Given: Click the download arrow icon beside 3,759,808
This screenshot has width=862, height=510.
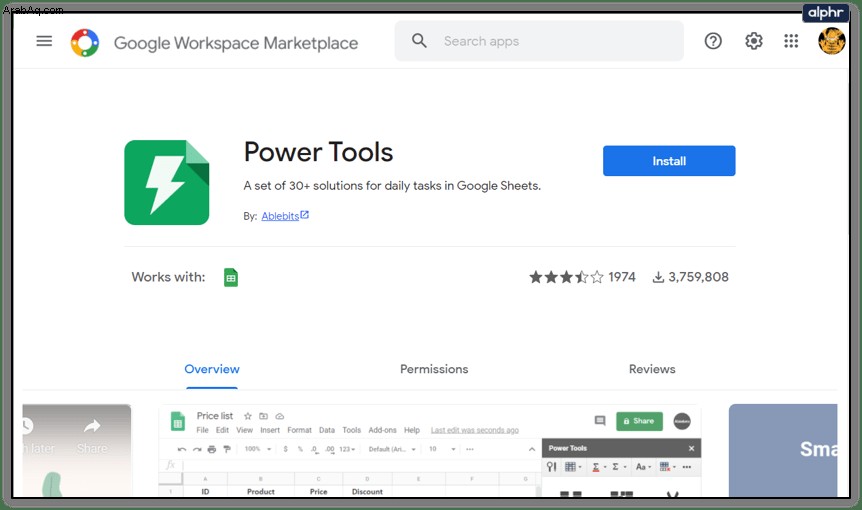Looking at the screenshot, I should 658,278.
